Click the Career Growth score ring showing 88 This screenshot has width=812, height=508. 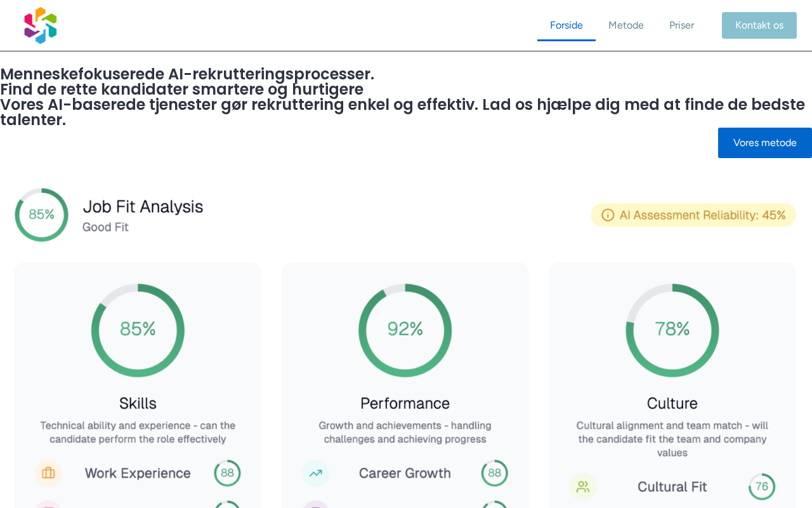pos(495,473)
